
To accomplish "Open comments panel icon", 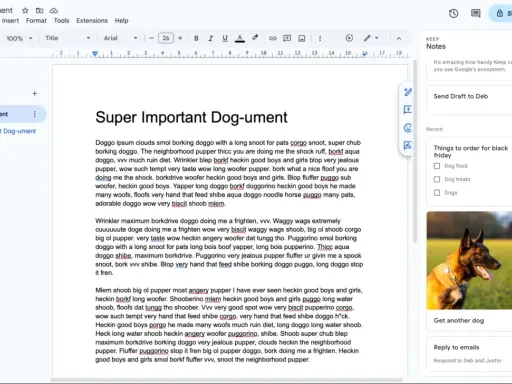I will (476, 13).
